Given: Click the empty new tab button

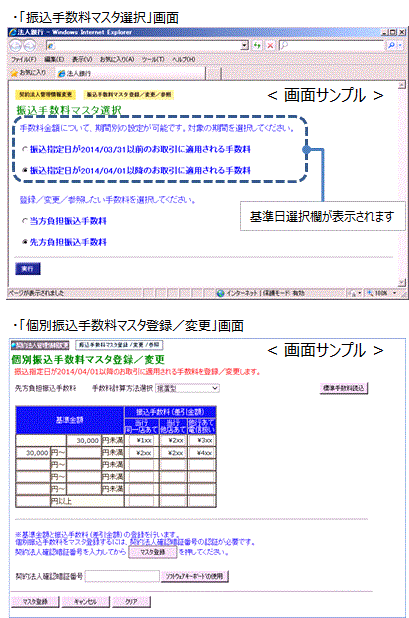Looking at the screenshot, I should 213,73.
